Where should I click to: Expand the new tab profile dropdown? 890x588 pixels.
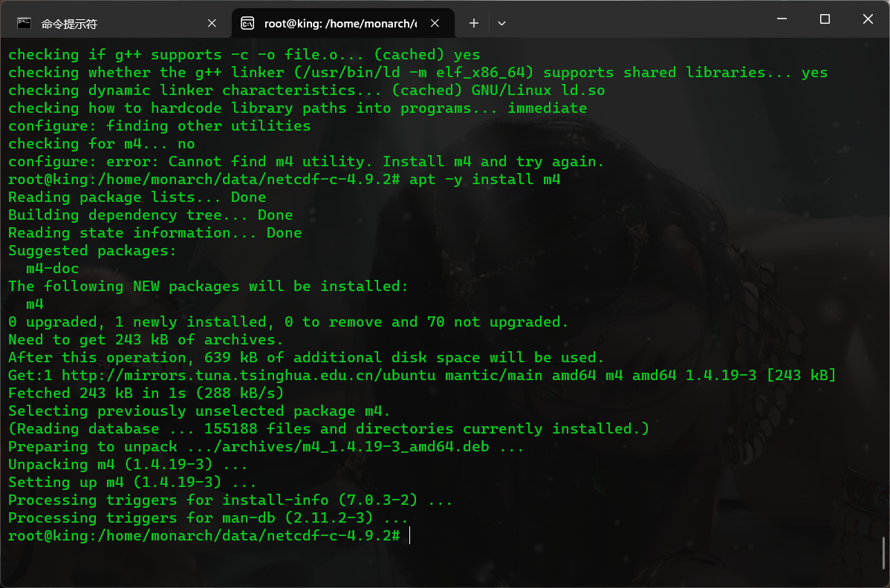tap(501, 23)
